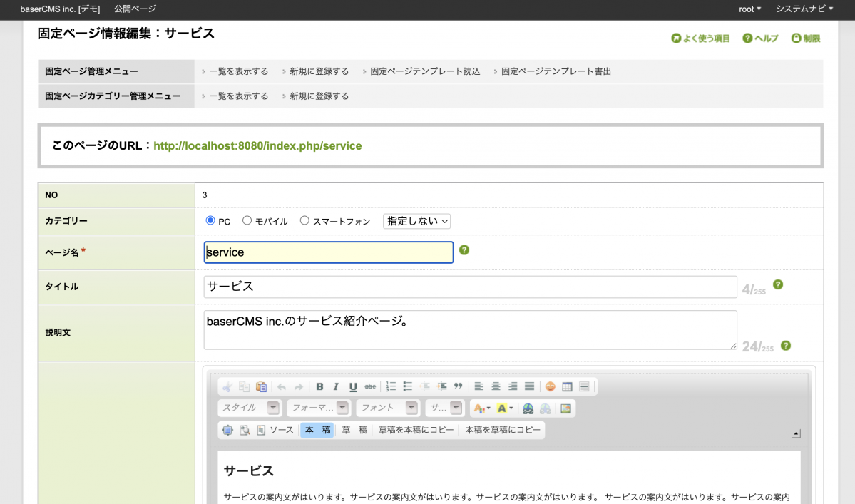855x504 pixels.
Task: Open the page URL link for service
Action: [257, 145]
